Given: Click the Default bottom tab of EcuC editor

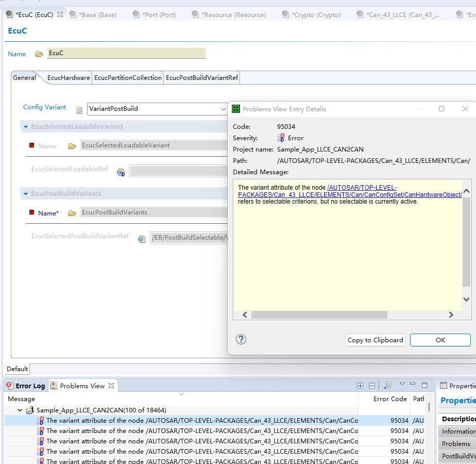Looking at the screenshot, I should (18, 369).
